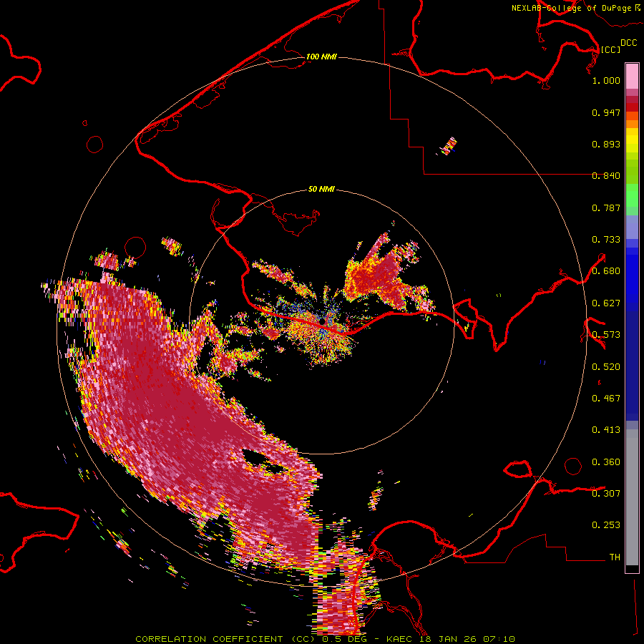Click the orange echo cluster northeast of radar
The width and height of the screenshot is (644, 644).
[380, 273]
